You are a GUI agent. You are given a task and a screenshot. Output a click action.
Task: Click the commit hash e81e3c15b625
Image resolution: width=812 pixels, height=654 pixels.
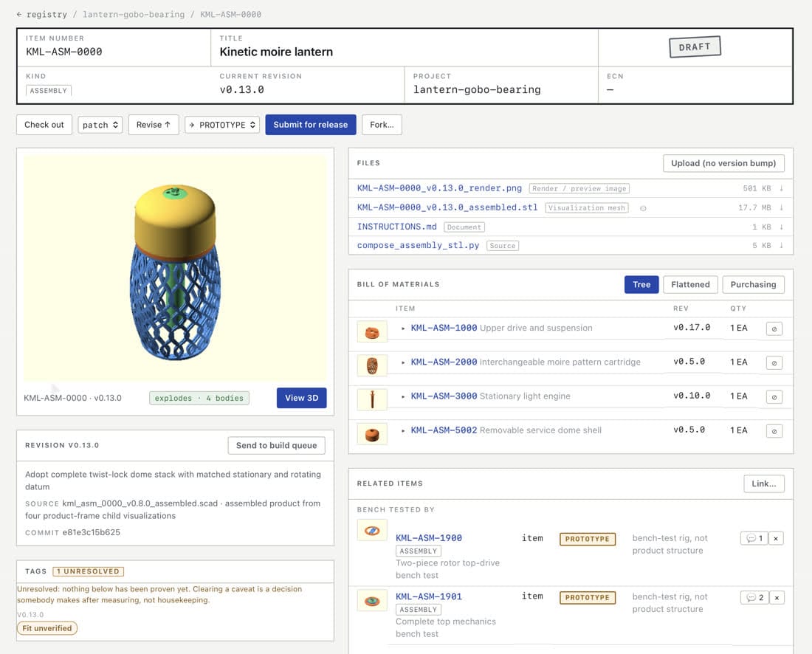click(x=91, y=533)
